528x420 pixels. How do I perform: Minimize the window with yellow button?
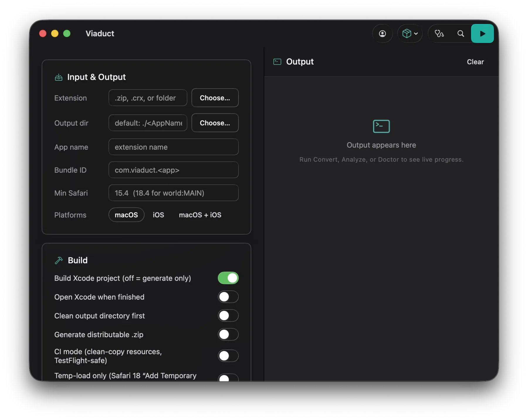55,33
